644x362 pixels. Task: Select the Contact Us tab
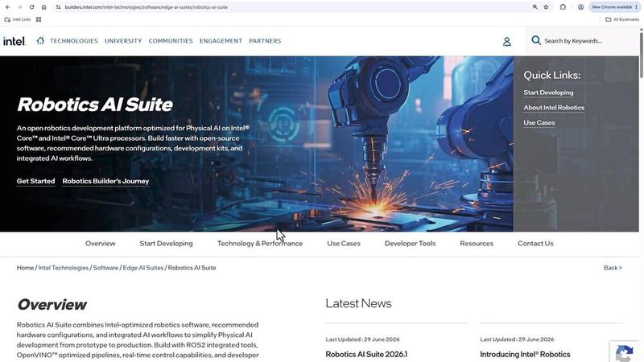535,244
